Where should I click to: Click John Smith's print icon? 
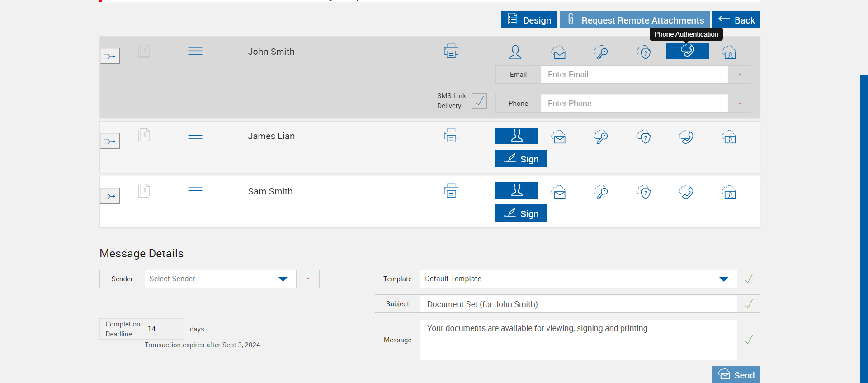[x=451, y=51]
